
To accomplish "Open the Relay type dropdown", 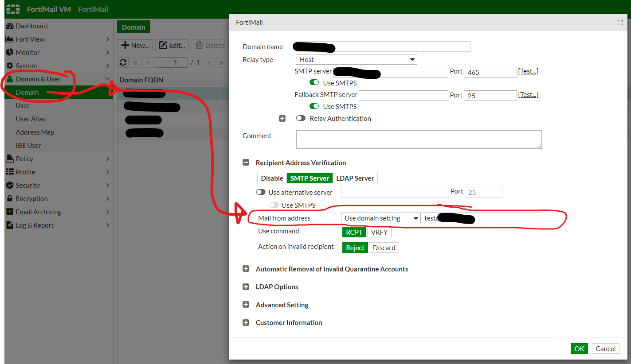I will (x=356, y=59).
